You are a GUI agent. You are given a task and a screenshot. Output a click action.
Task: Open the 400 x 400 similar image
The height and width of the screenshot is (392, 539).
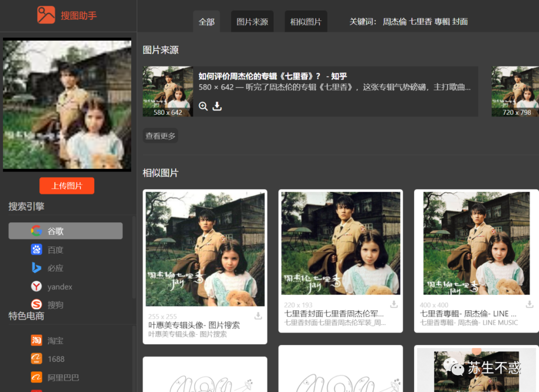point(477,243)
